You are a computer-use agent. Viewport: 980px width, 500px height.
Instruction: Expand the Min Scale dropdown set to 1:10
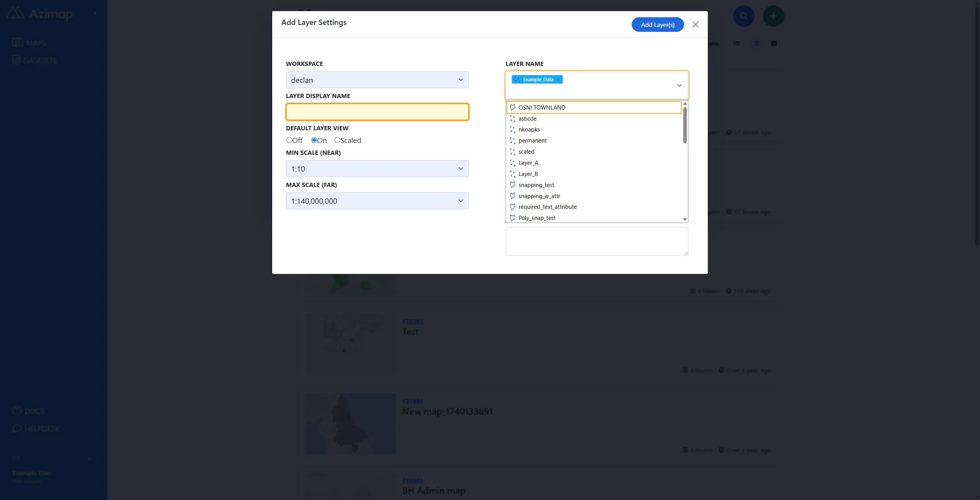[x=377, y=169]
